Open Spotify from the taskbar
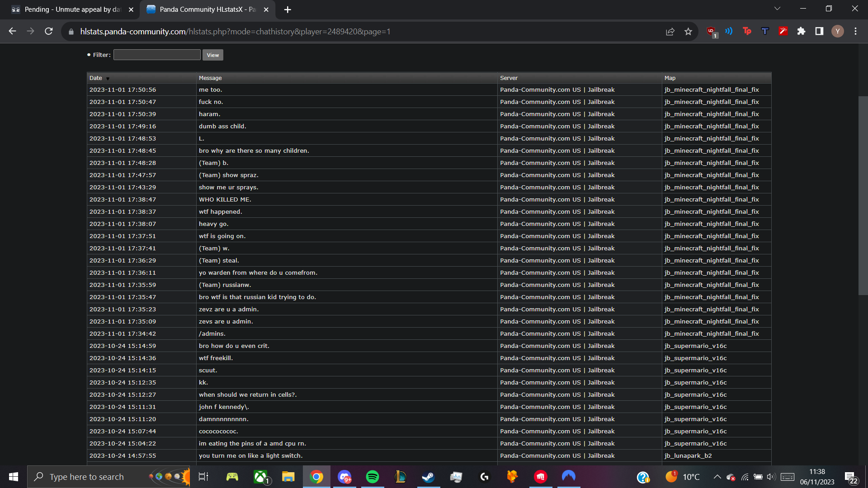 tap(373, 477)
